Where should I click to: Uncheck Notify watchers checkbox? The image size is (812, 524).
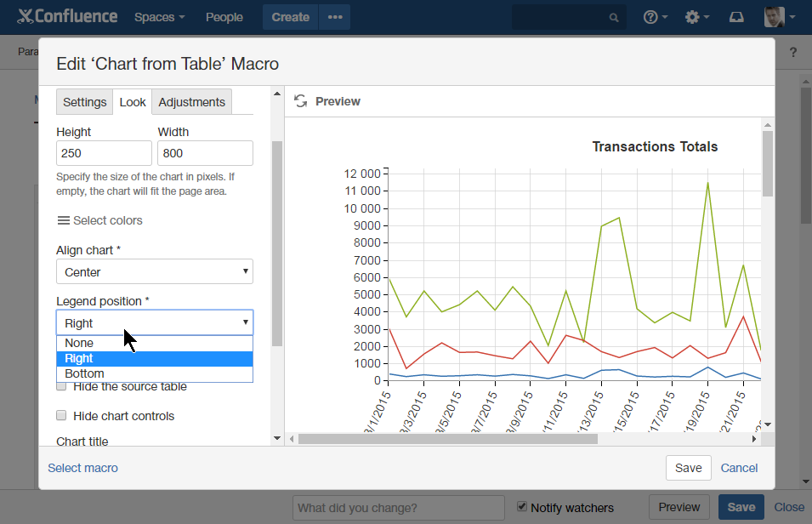tap(522, 507)
